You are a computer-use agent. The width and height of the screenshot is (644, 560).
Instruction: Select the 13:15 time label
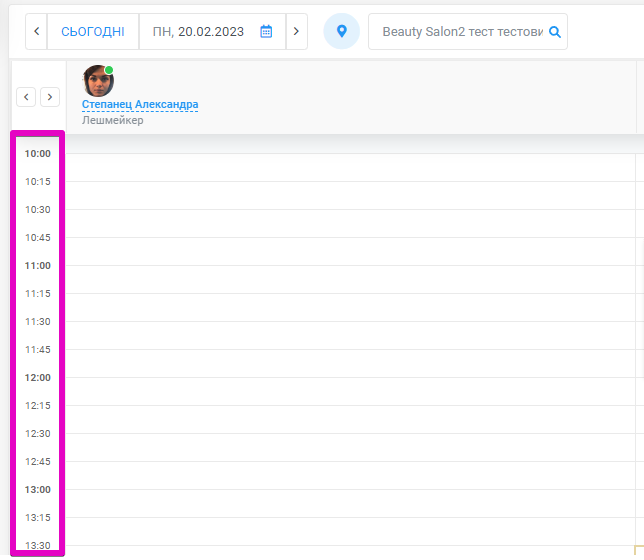pyautogui.click(x=38, y=518)
